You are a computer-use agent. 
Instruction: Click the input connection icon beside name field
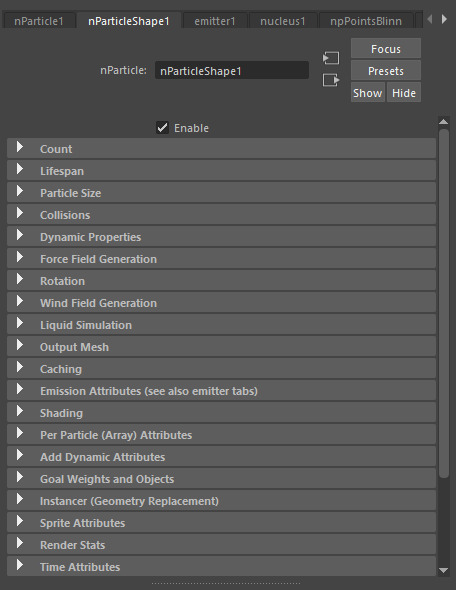(x=331, y=58)
